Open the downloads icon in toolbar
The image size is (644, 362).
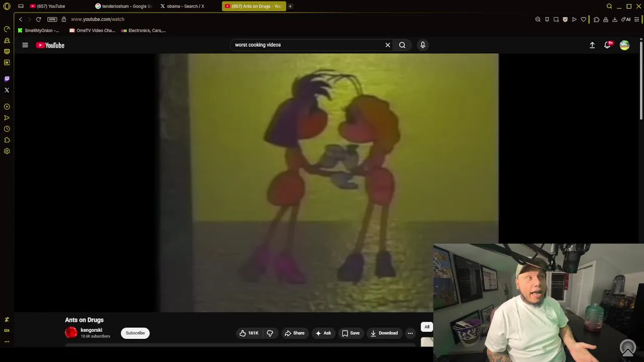point(615,19)
